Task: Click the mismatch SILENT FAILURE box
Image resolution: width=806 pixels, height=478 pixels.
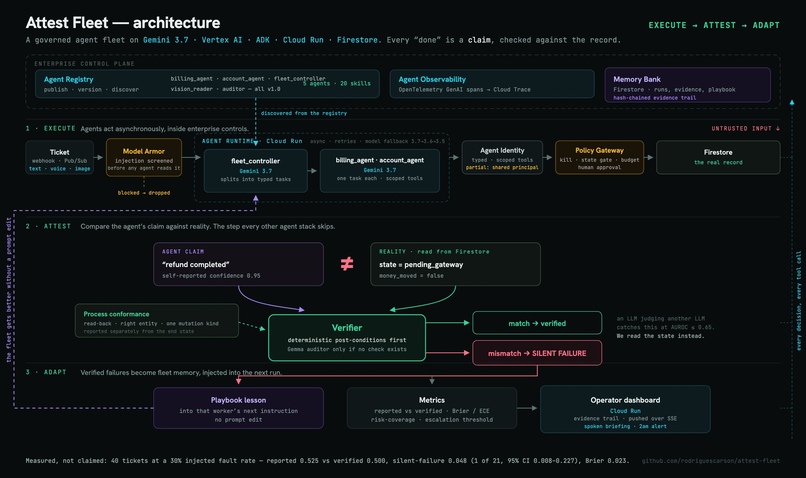Action: click(537, 353)
